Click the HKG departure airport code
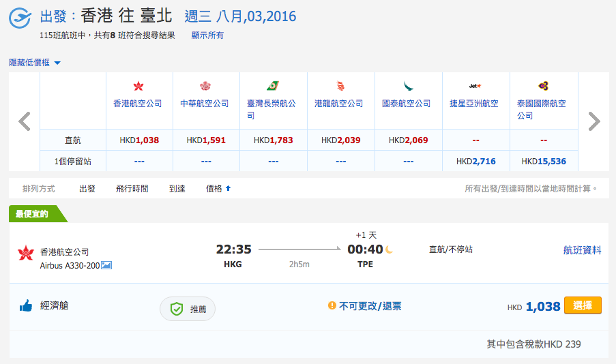Image resolution: width=616 pixels, height=364 pixels. tap(233, 264)
